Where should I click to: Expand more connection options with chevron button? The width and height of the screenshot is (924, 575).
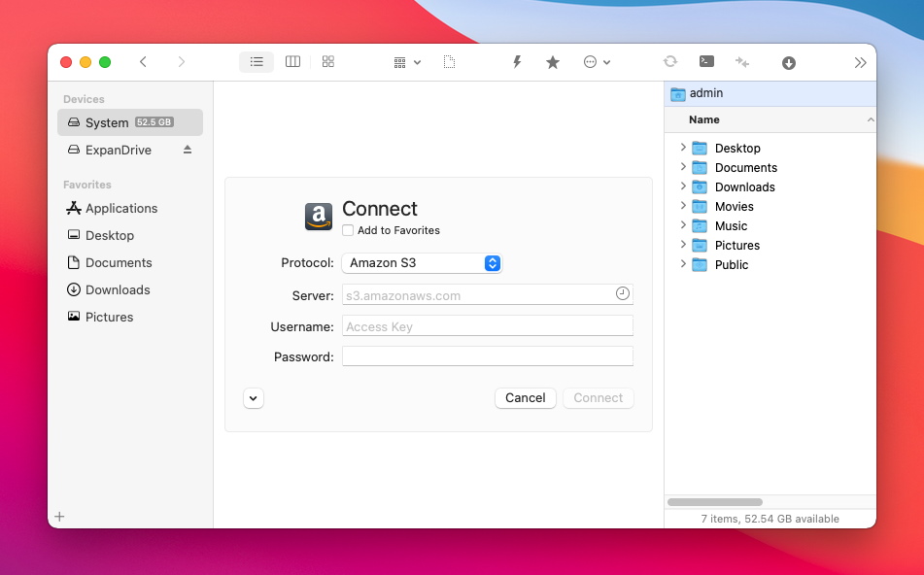point(254,398)
